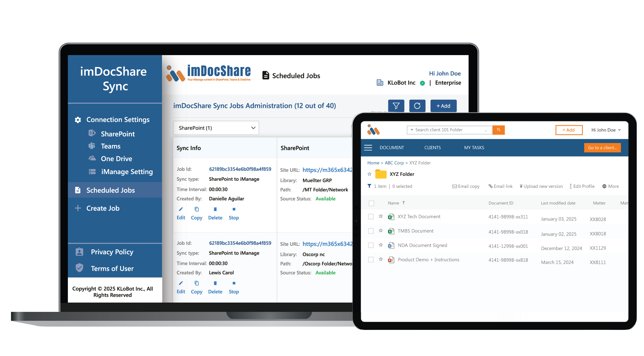Click the refresh icon in Scheduled Jobs
This screenshot has height=356, width=644.
tap(417, 106)
